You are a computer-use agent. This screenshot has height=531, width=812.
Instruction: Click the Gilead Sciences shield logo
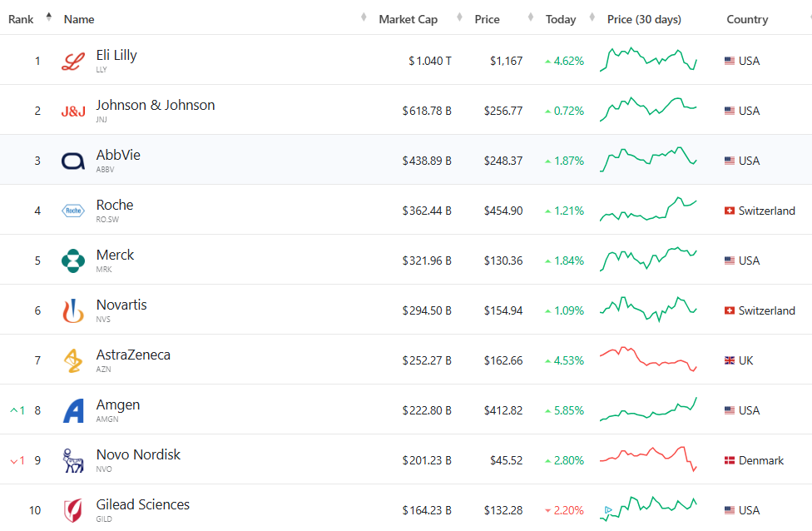73,510
